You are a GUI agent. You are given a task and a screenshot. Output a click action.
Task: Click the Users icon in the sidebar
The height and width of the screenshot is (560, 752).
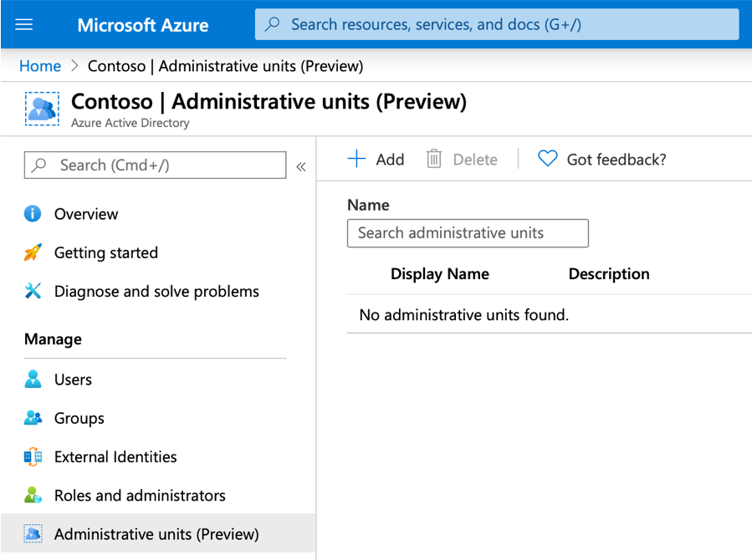pyautogui.click(x=32, y=379)
